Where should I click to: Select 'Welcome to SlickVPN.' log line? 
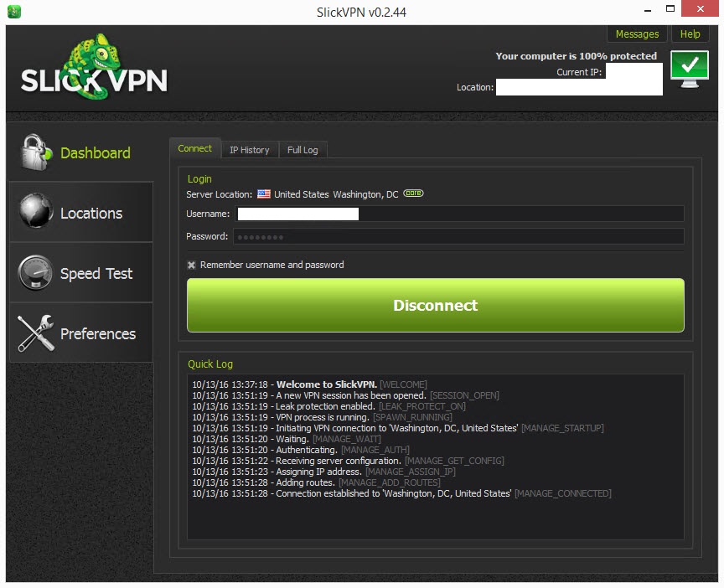click(x=309, y=384)
